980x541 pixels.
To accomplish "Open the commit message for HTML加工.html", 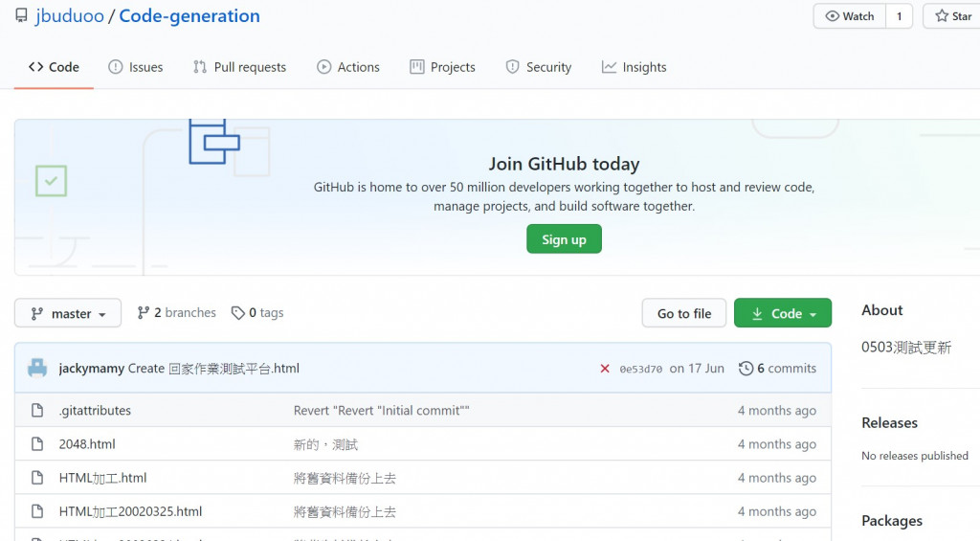I will click(345, 478).
